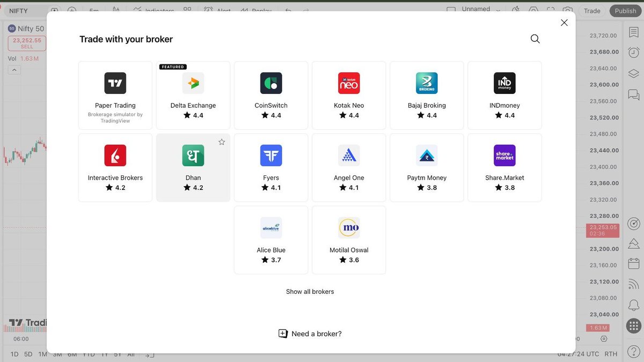Open the radar target icon in sidebar
This screenshot has height=362, width=644.
click(634, 223)
